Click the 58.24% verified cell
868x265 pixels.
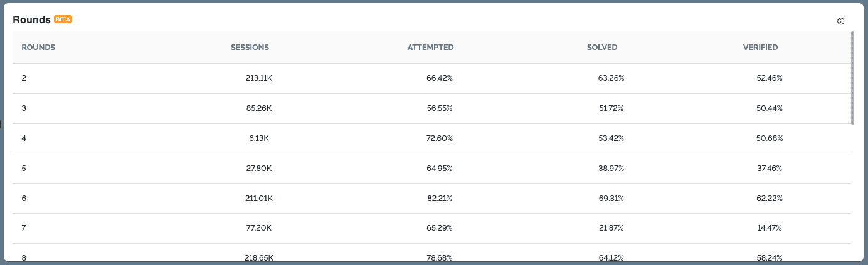769,257
